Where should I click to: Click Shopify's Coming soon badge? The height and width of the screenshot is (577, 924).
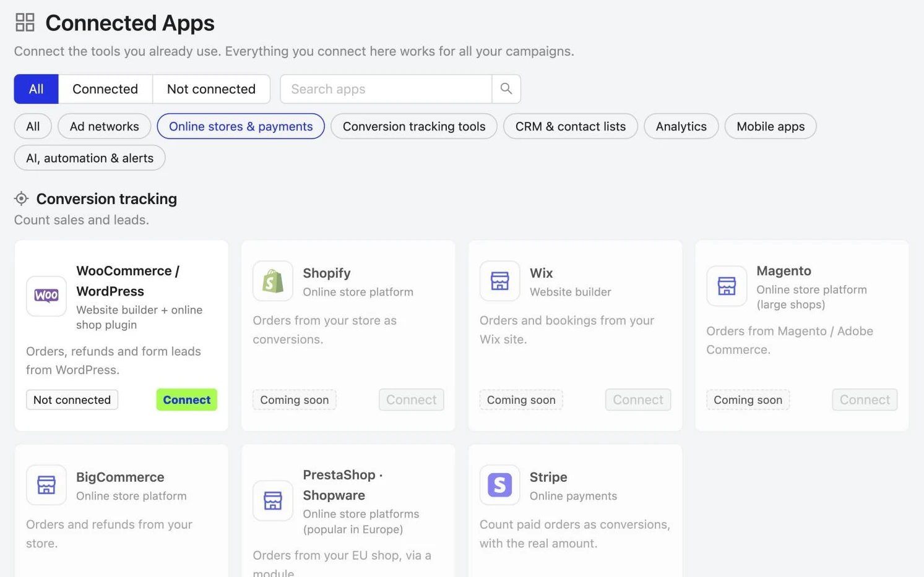295,400
